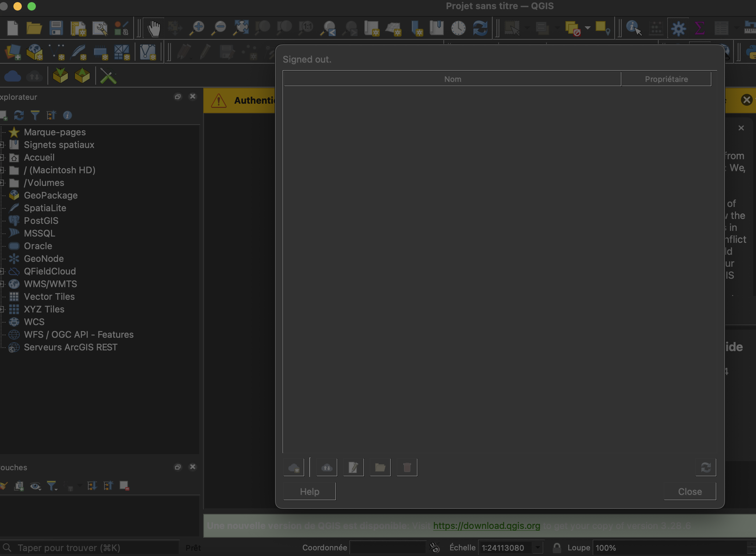Zoom in on the map canvas

pyautogui.click(x=197, y=28)
